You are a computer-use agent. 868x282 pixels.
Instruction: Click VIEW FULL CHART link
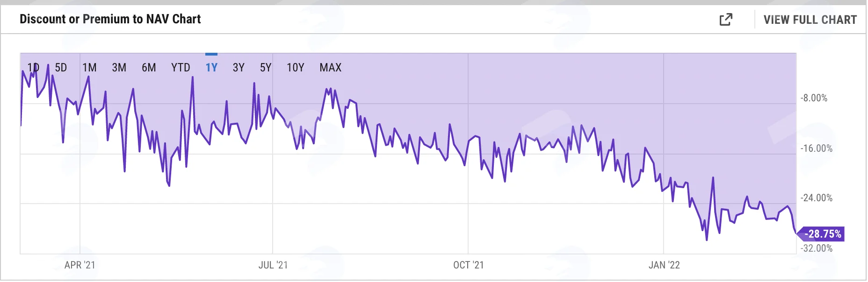(810, 20)
